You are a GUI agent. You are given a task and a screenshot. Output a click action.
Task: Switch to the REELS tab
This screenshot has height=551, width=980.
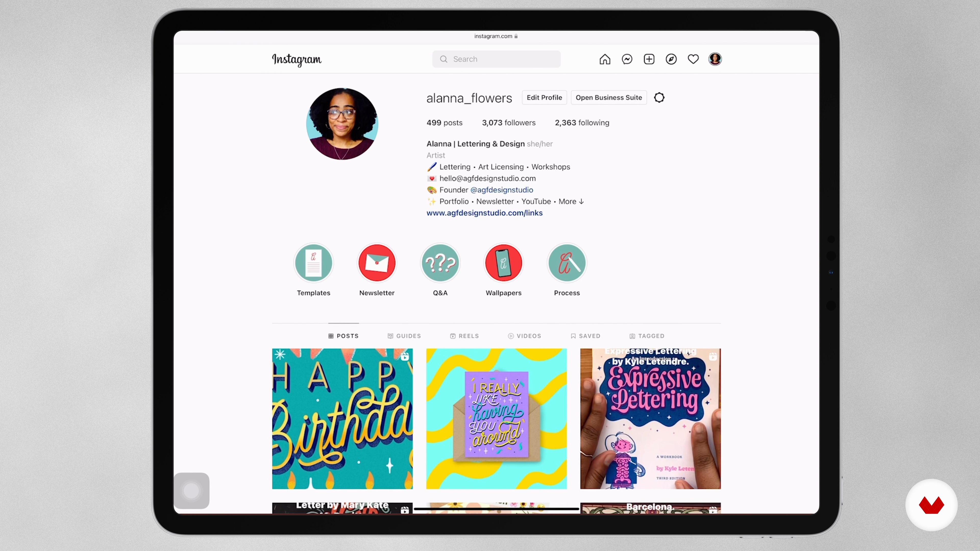464,336
